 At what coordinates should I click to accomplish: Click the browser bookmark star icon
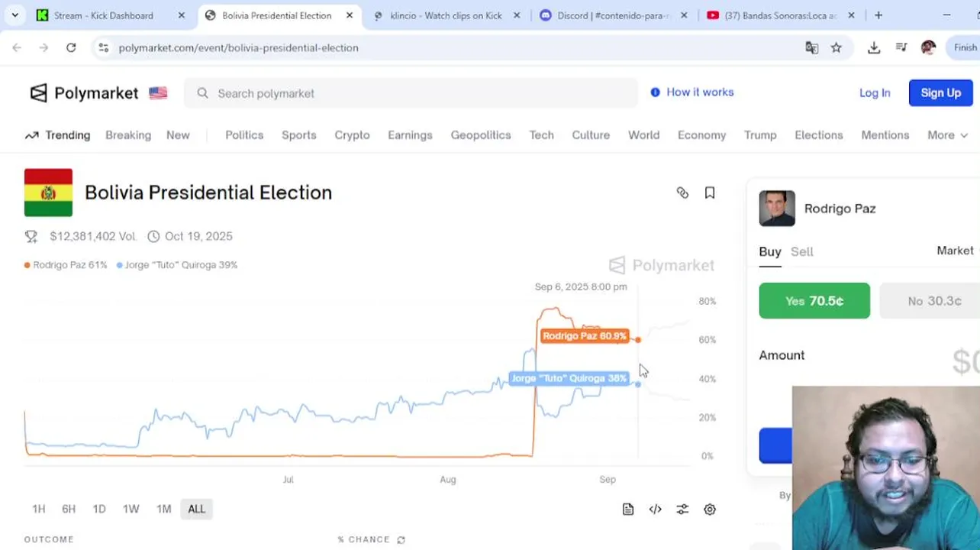point(837,47)
